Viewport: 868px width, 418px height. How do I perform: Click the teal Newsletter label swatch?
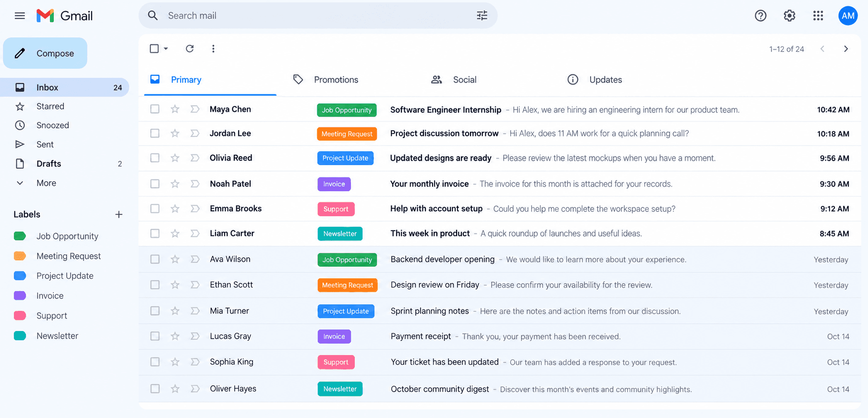click(x=20, y=336)
